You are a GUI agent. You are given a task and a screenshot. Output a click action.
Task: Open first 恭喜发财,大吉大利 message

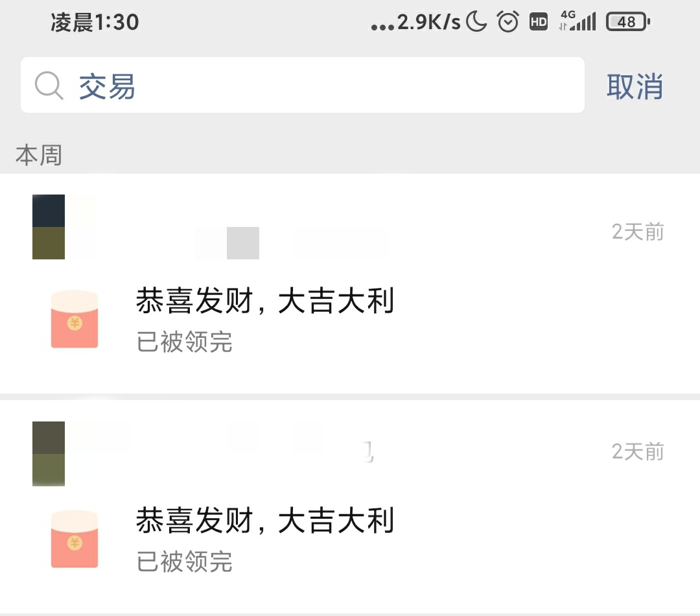(265, 301)
